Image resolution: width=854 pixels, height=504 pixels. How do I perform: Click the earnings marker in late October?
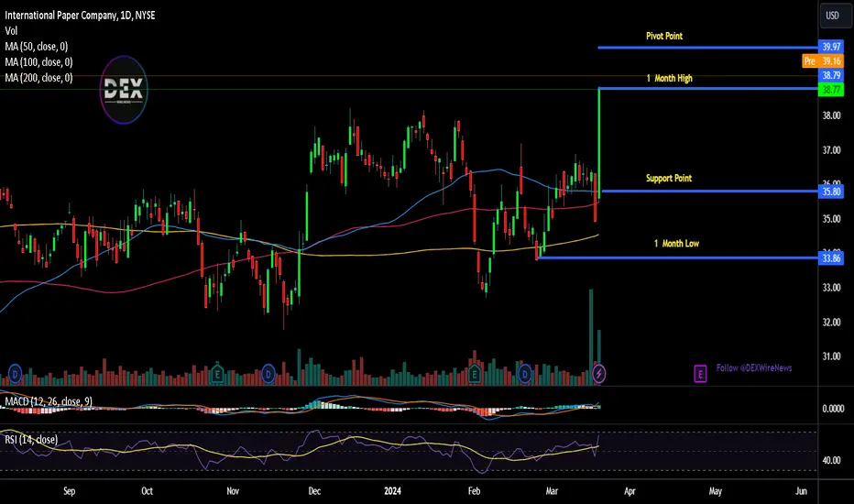point(217,374)
